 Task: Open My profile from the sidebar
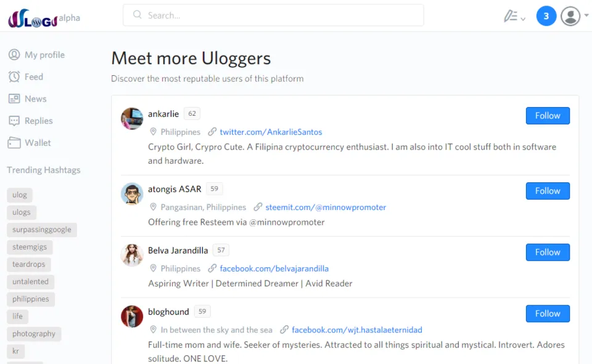(36, 55)
